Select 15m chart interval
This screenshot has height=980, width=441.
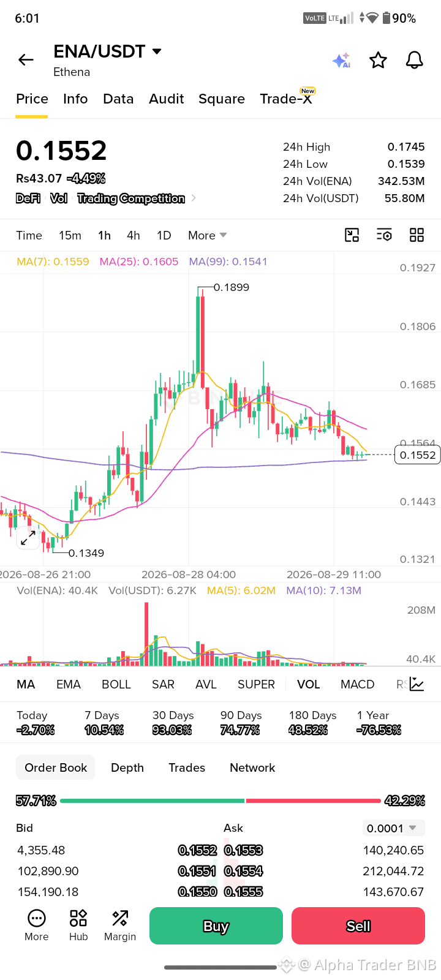[70, 235]
